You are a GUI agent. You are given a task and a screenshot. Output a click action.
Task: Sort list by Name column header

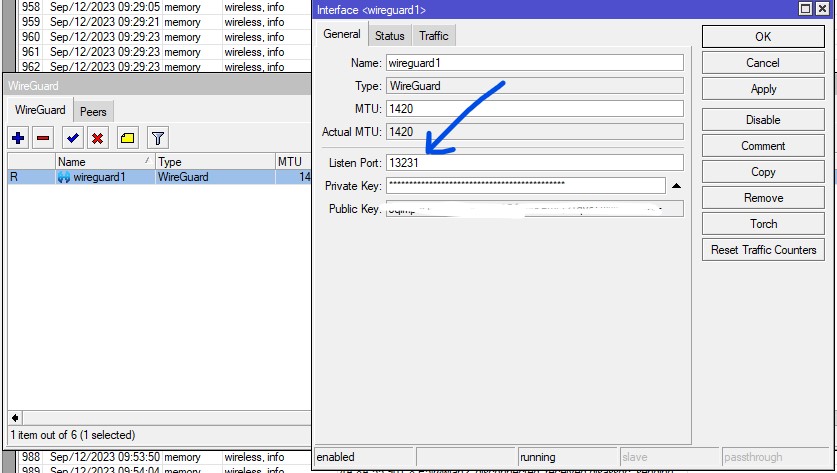tap(105, 161)
